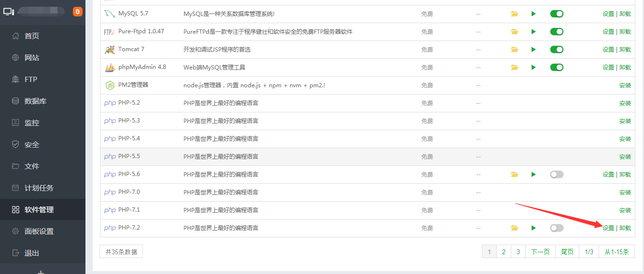Click the PM2 node.js logo icon

click(110, 85)
